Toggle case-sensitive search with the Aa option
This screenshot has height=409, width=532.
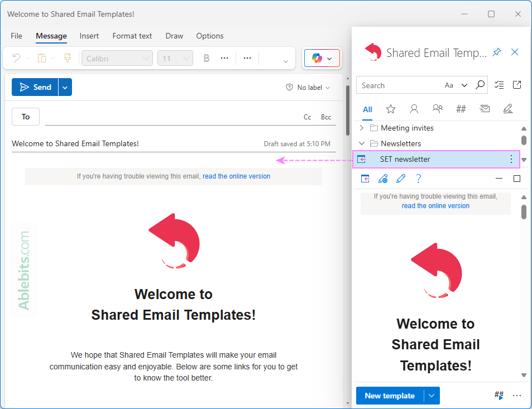tap(449, 85)
